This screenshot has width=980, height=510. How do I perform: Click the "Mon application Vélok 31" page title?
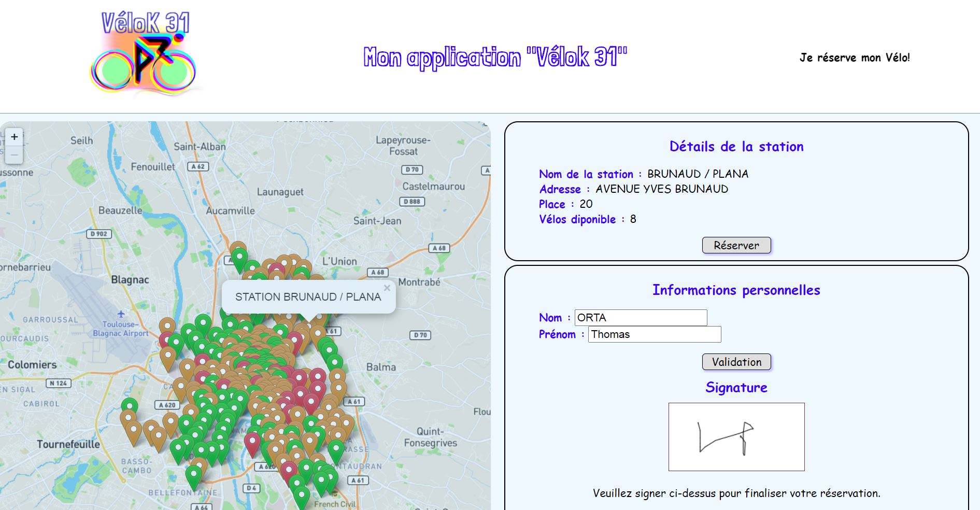pyautogui.click(x=495, y=57)
